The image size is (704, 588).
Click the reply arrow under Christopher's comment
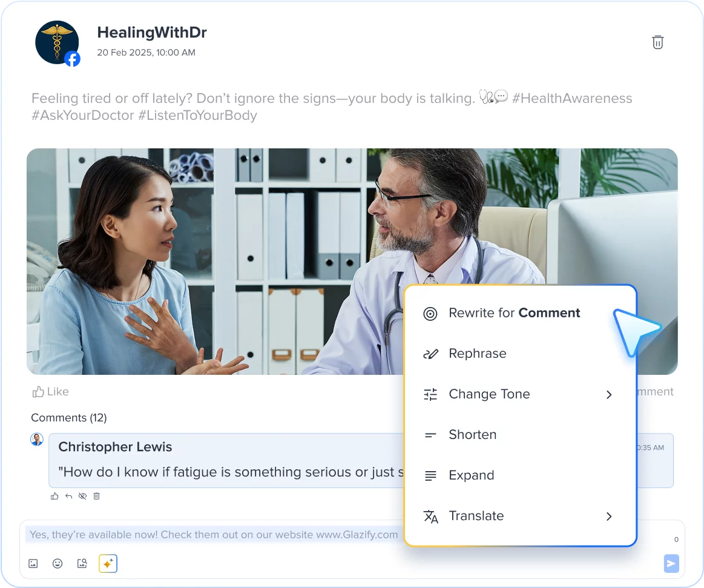click(68, 496)
